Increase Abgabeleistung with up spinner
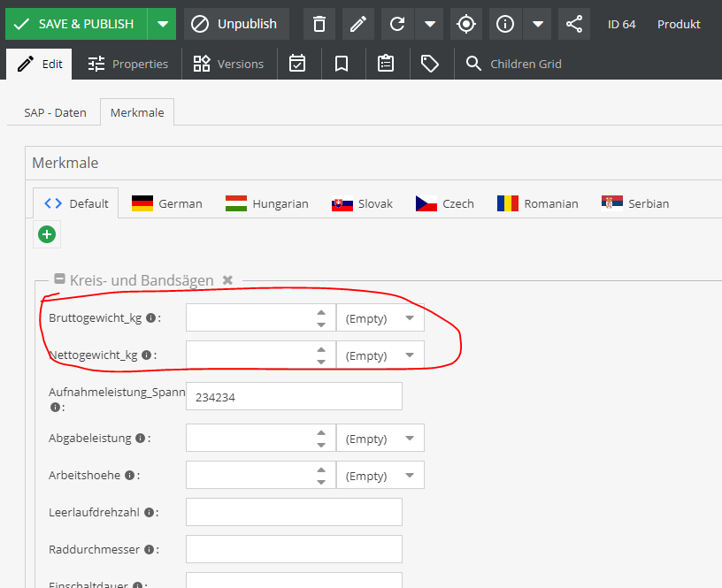 (x=321, y=433)
